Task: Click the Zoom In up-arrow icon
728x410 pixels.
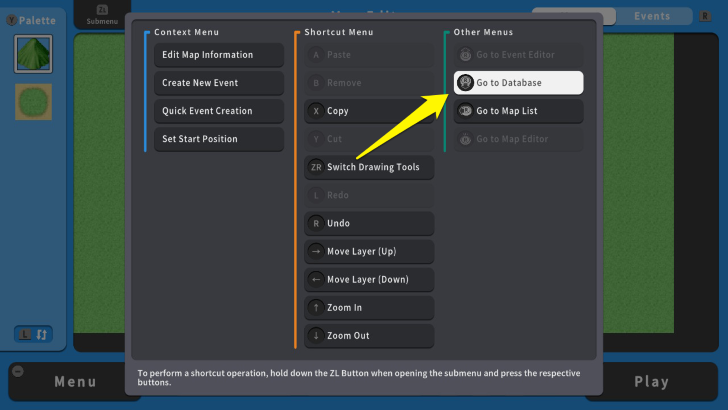Action: (316, 308)
